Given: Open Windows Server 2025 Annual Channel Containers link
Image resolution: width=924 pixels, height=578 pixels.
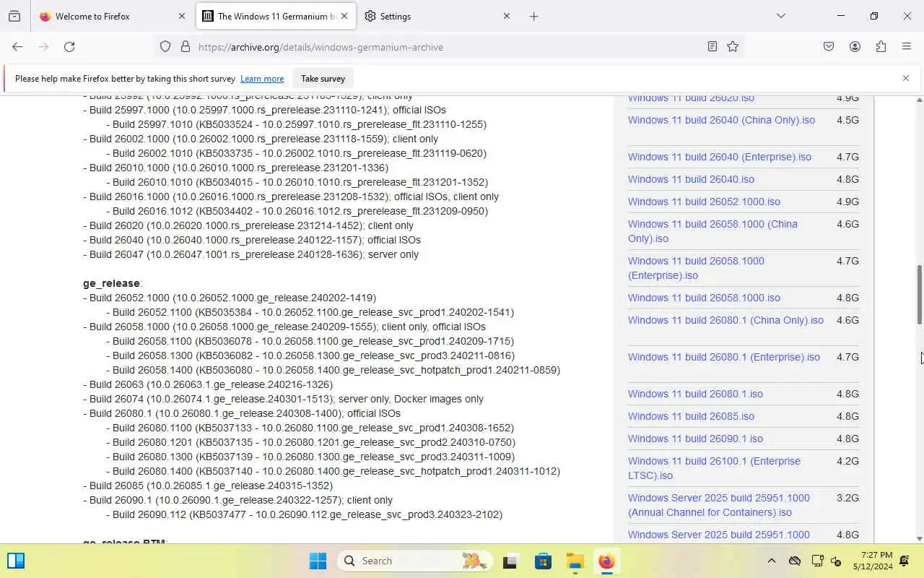Looking at the screenshot, I should click(x=719, y=505).
